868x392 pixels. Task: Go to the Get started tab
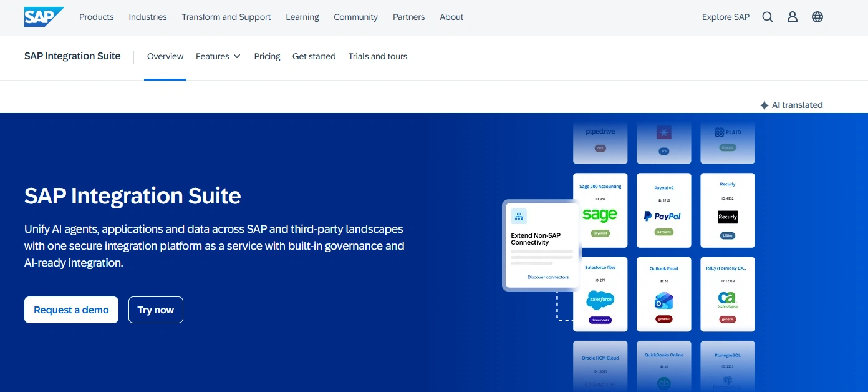[314, 56]
